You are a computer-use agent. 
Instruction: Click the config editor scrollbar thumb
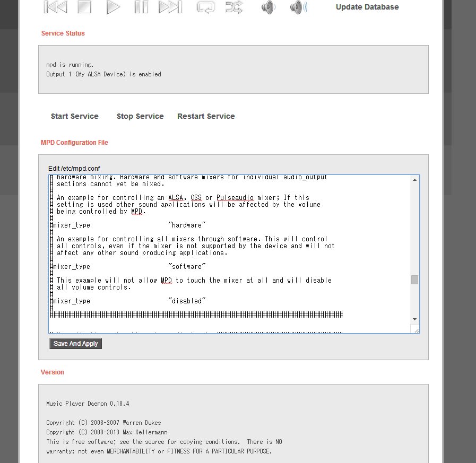[x=414, y=279]
